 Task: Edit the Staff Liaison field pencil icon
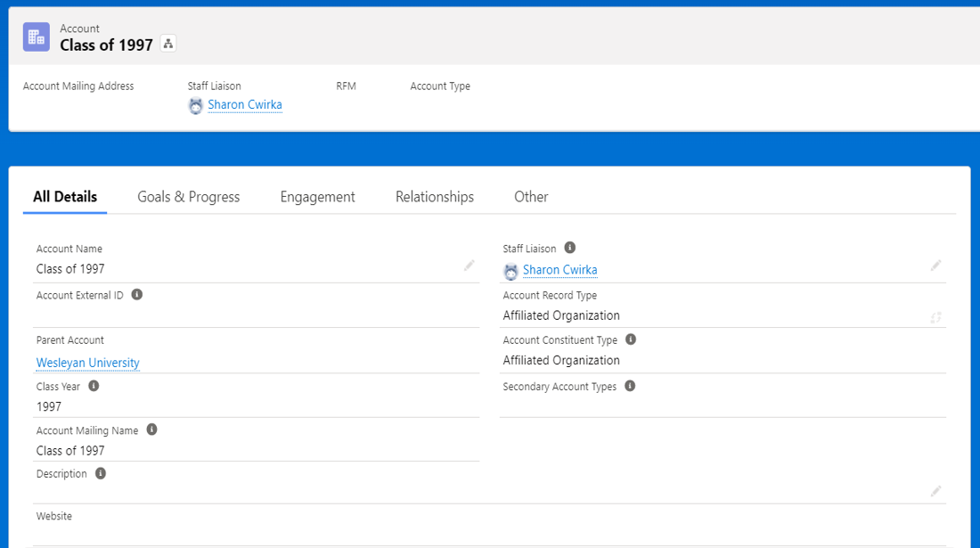click(x=935, y=266)
